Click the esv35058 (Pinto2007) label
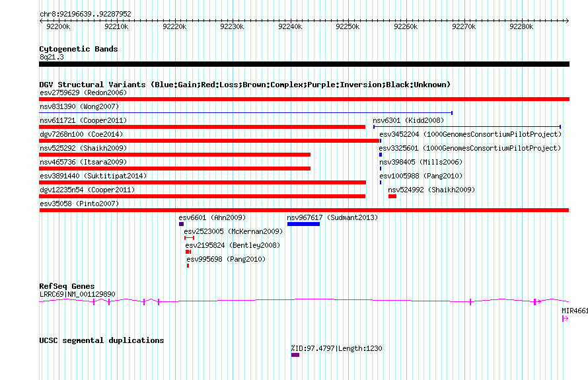The width and height of the screenshot is (588, 380). (79, 204)
